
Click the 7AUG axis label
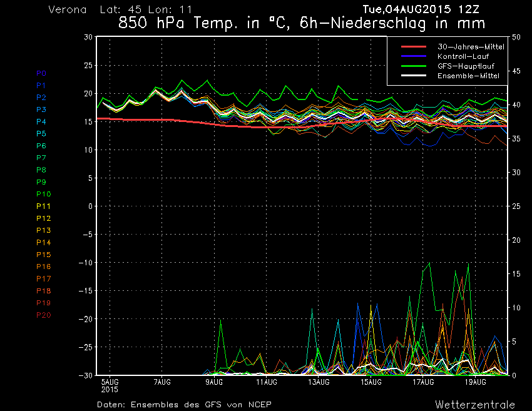click(x=162, y=382)
